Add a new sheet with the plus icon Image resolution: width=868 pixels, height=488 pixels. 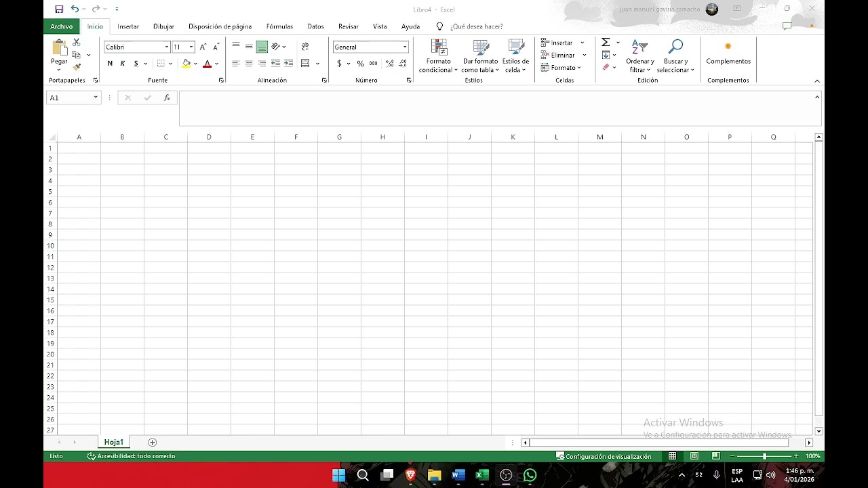[x=152, y=442]
